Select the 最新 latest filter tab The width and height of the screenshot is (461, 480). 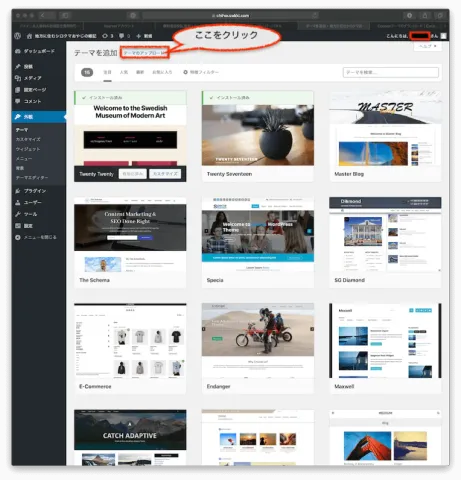pos(140,72)
